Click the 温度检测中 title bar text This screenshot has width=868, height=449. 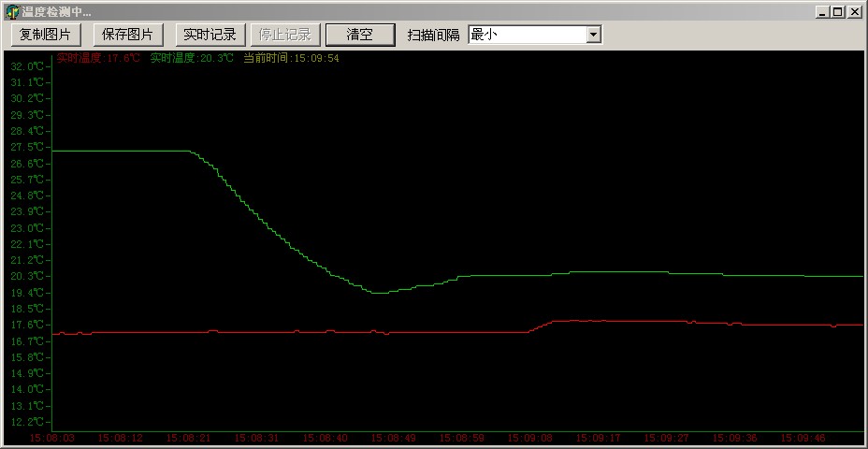coord(56,11)
